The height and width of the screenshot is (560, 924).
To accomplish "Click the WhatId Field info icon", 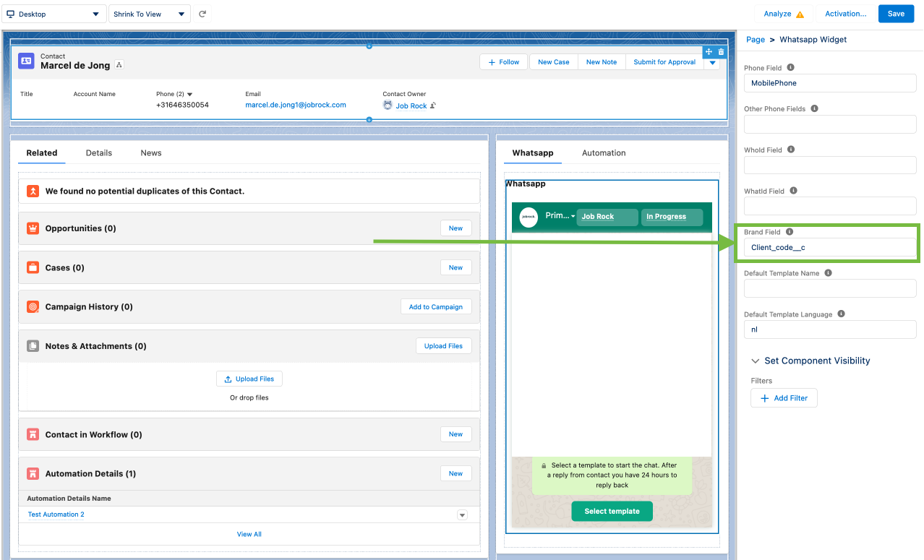I will [793, 191].
